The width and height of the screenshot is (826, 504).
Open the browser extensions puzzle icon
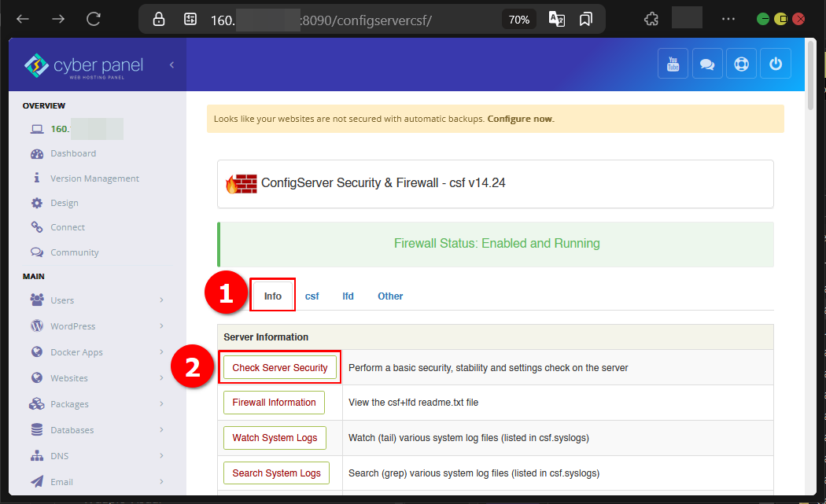tap(651, 20)
